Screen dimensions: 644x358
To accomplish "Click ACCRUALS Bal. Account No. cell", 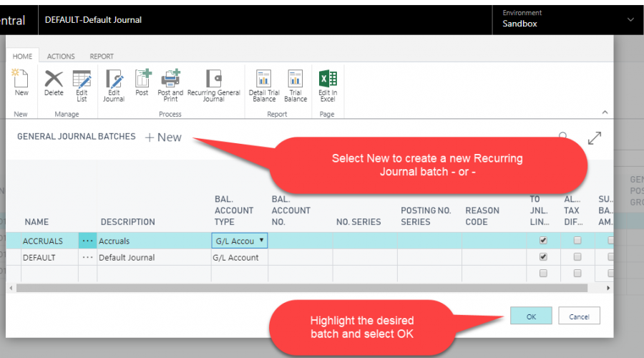I will point(301,241).
